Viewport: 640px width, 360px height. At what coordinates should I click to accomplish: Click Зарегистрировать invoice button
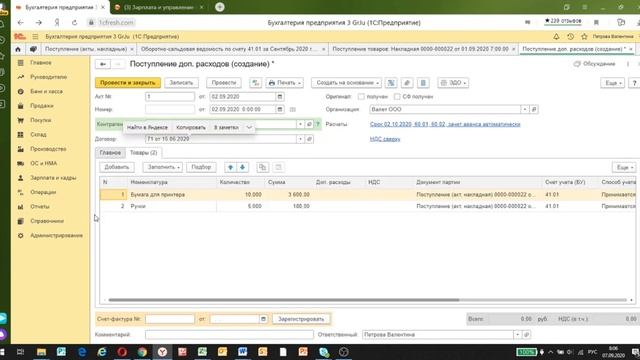(301, 319)
